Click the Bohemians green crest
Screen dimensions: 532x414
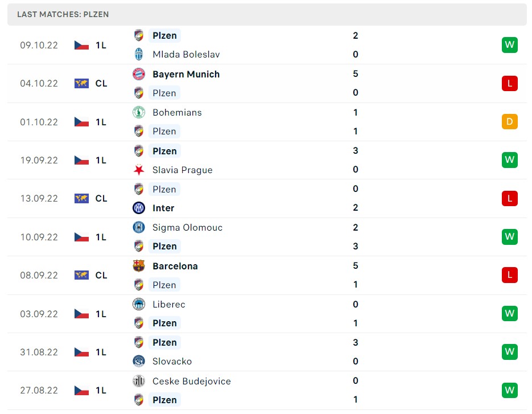(x=139, y=112)
